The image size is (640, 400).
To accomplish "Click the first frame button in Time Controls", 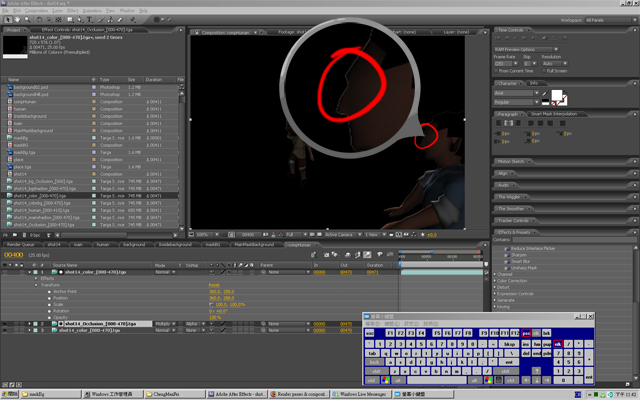I will click(498, 38).
